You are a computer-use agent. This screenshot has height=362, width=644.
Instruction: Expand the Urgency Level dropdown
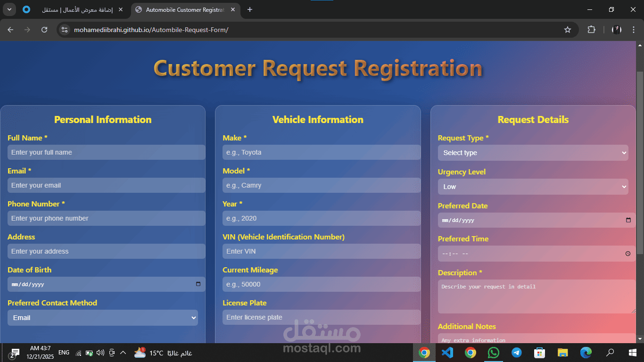(533, 187)
